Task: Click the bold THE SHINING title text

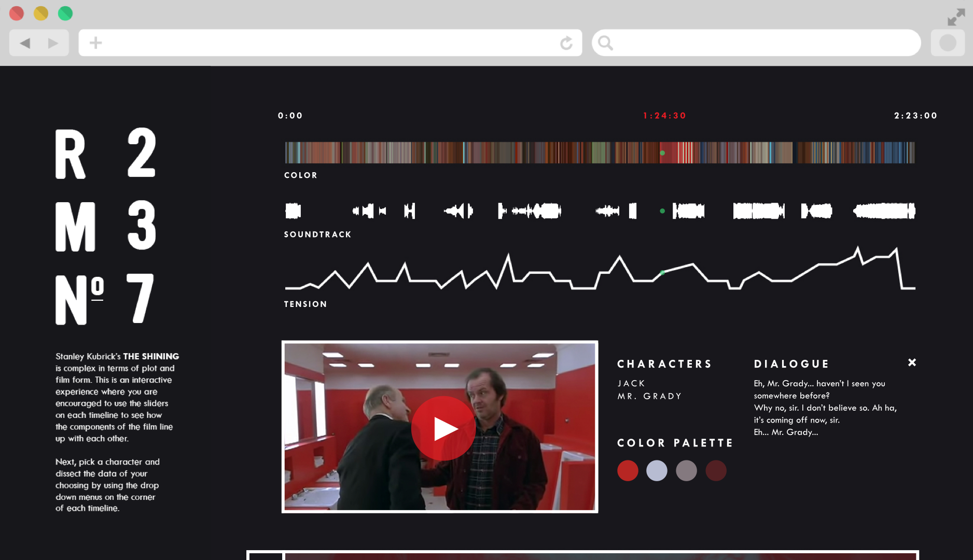Action: pyautogui.click(x=151, y=356)
